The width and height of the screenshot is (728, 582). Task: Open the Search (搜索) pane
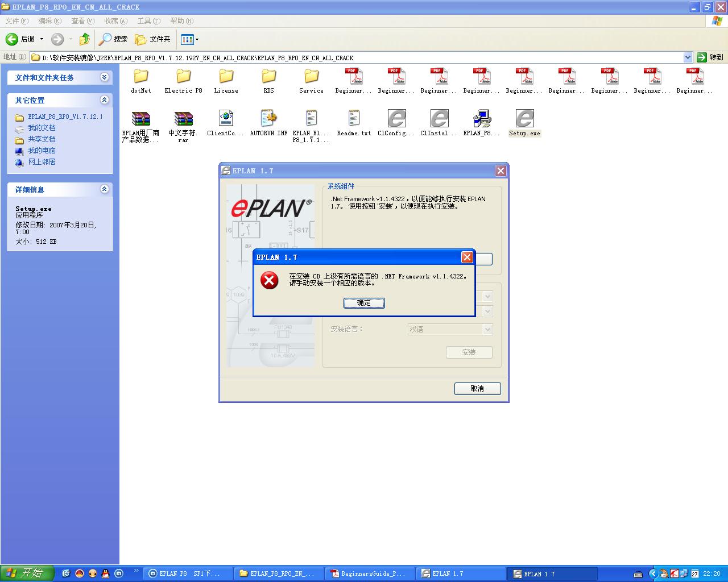point(113,39)
